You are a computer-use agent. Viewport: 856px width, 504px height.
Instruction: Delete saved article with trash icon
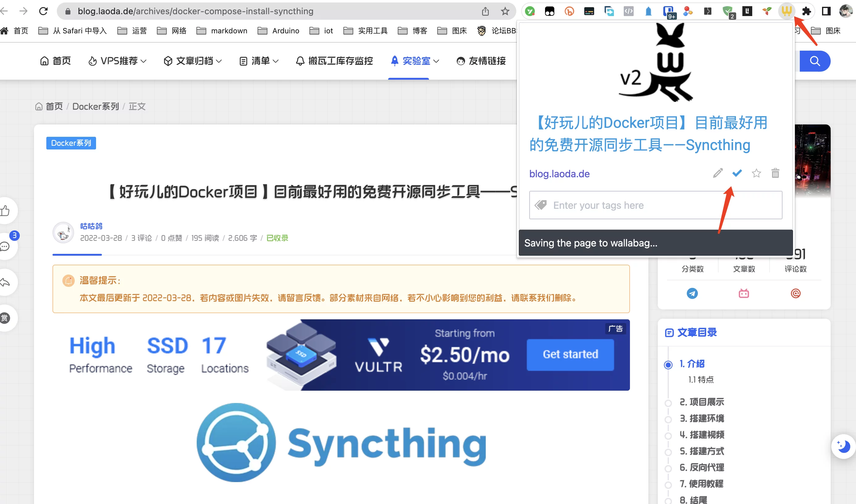click(x=775, y=173)
